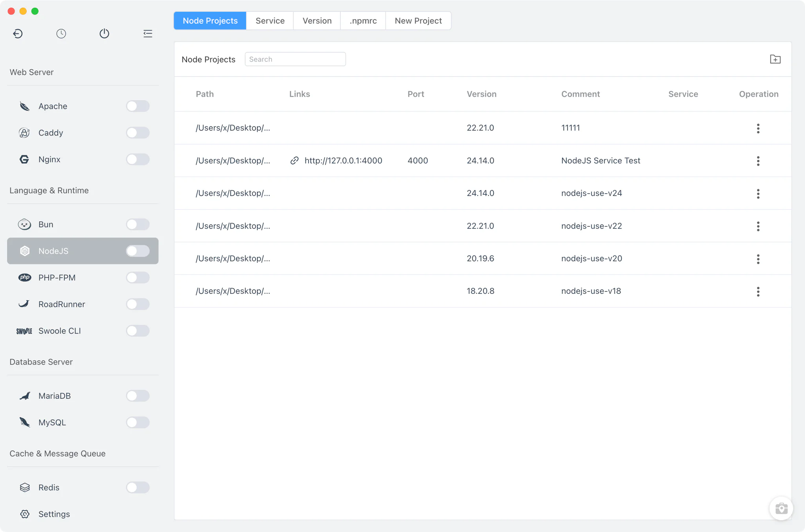Click the Swoole CLI logo icon
The image size is (805, 532).
pyautogui.click(x=24, y=331)
